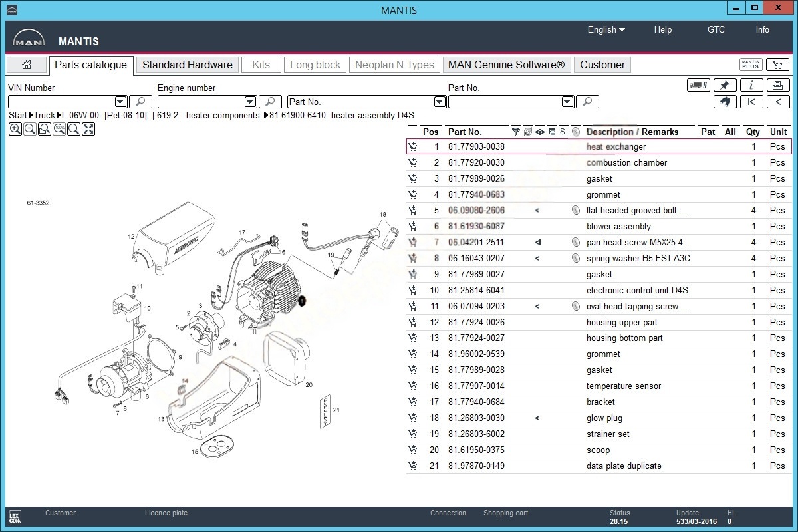Viewport: 798px width, 532px height.
Task: Switch to the Standard Hardware tab
Action: pyautogui.click(x=187, y=65)
